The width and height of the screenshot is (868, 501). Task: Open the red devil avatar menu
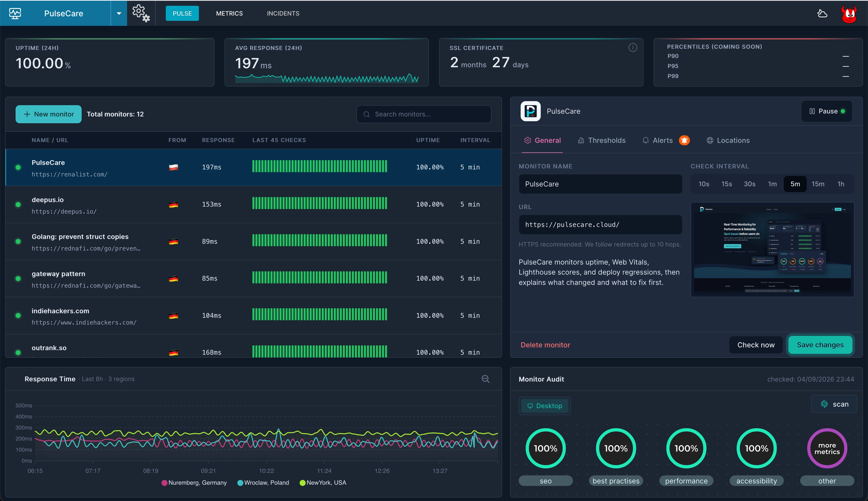click(849, 13)
